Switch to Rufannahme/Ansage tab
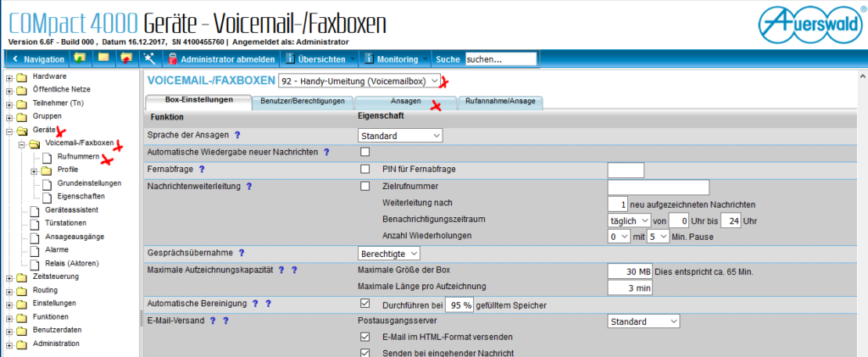This screenshot has width=868, height=357. (500, 101)
